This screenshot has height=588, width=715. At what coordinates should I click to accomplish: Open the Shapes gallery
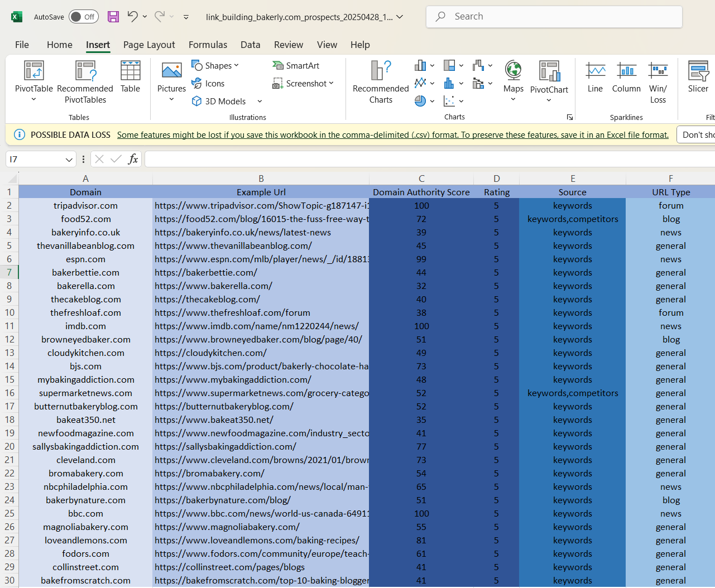point(215,65)
